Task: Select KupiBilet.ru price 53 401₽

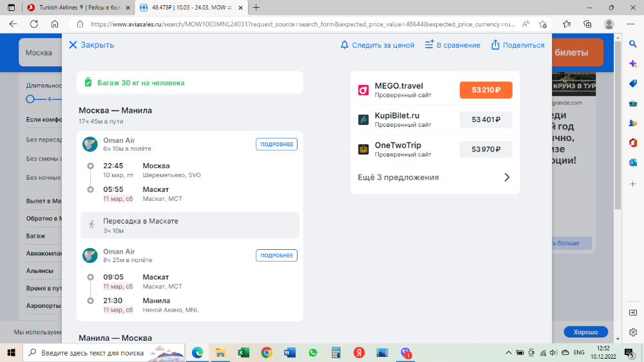Action: [486, 120]
